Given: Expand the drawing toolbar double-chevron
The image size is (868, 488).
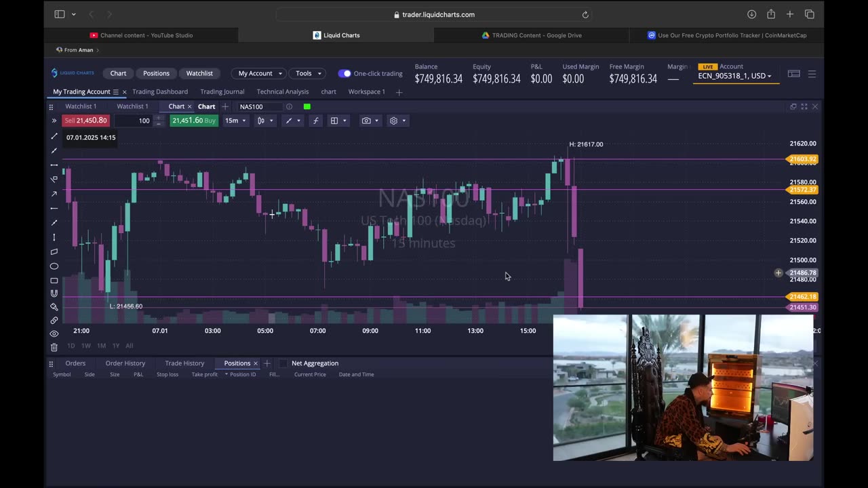Looking at the screenshot, I should pyautogui.click(x=54, y=121).
